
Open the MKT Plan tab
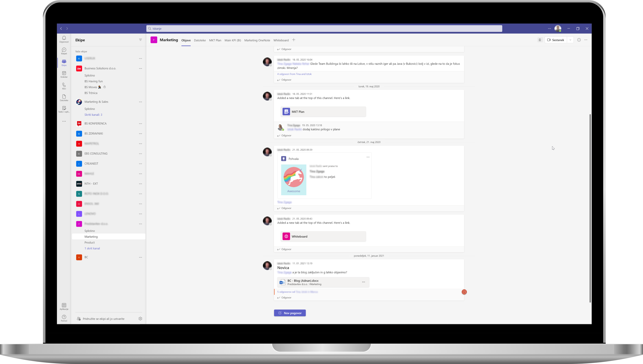coord(215,40)
